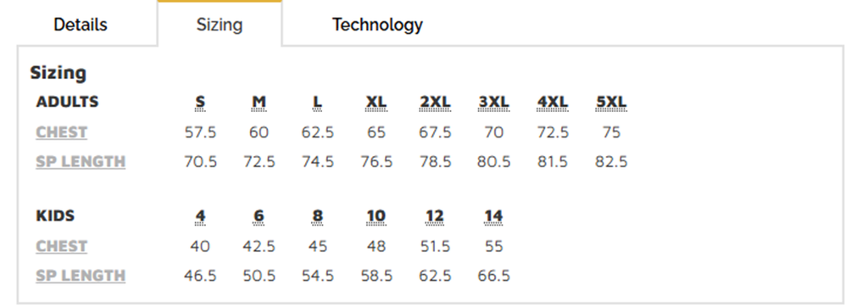This screenshot has width=868, height=308.
Task: Click the XL size abbreviation header
Action: (x=376, y=103)
